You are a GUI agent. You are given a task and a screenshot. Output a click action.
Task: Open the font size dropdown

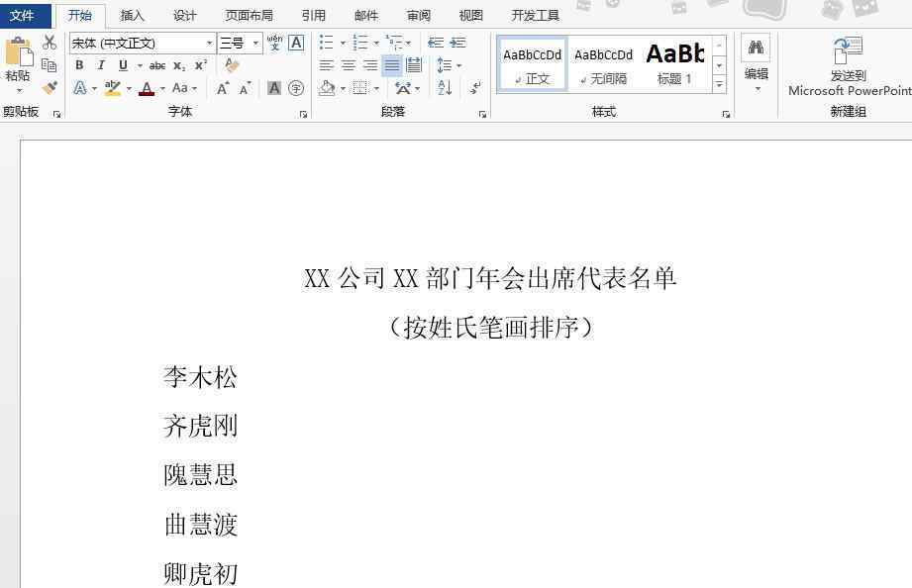point(255,43)
